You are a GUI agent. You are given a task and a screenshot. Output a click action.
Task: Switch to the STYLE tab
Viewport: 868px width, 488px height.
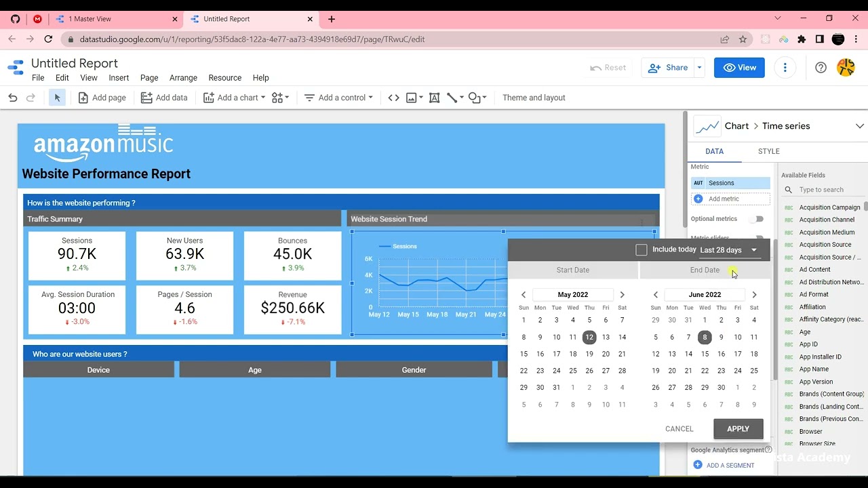(x=768, y=151)
